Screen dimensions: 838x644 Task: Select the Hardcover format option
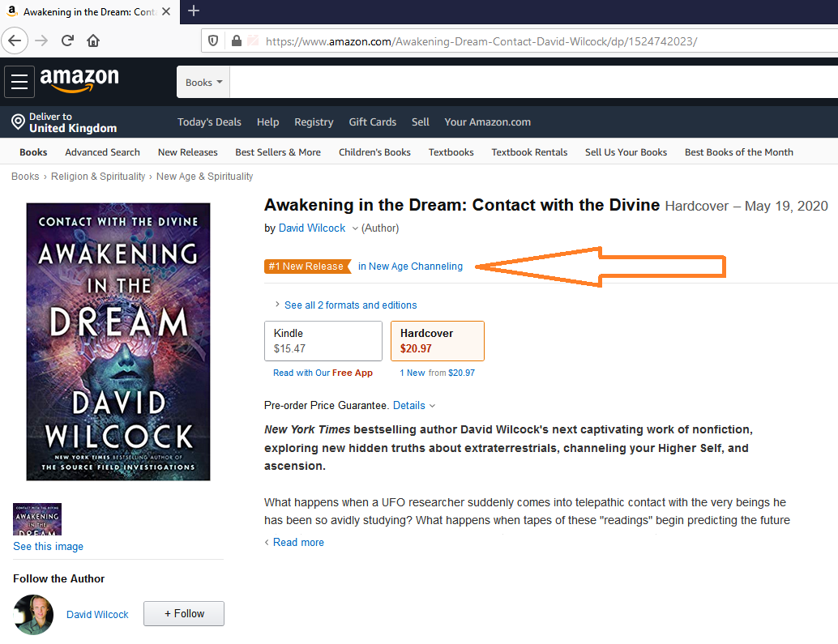tap(437, 341)
